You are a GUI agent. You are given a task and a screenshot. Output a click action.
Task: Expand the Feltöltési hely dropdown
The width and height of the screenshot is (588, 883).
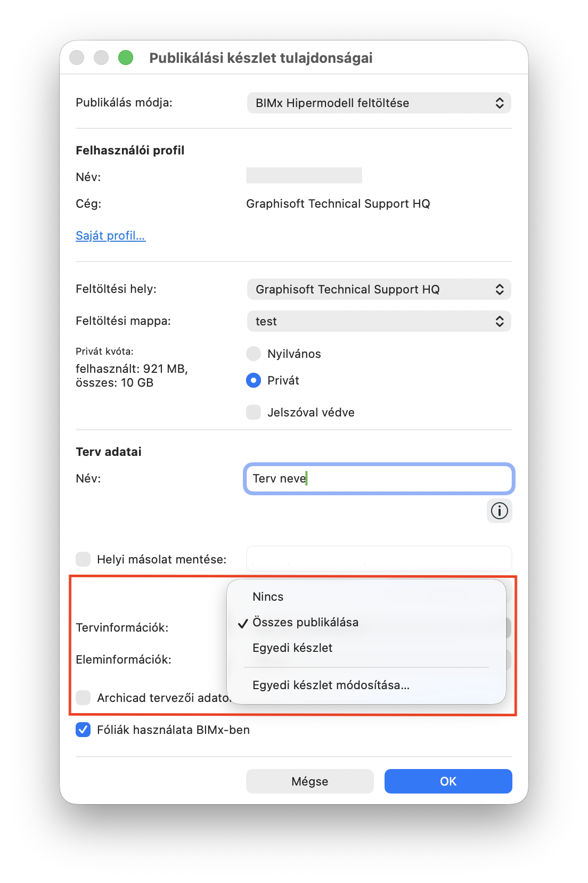[x=379, y=289]
